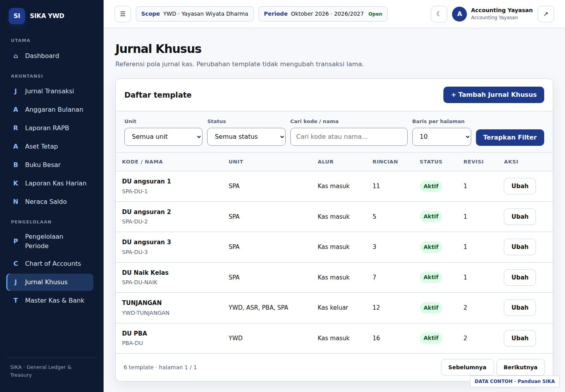The height and width of the screenshot is (392, 565).
Task: Open the Baris per halaman dropdown
Action: tap(442, 137)
